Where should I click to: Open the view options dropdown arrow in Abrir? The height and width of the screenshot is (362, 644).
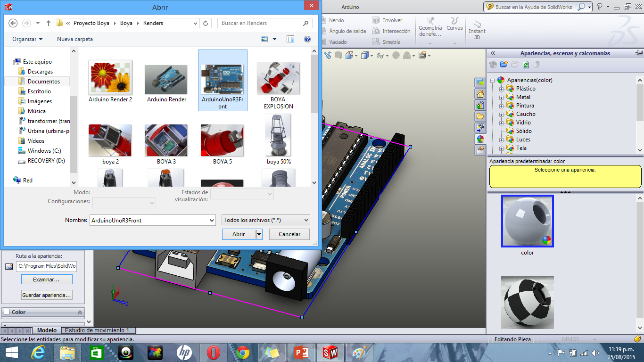click(275, 39)
